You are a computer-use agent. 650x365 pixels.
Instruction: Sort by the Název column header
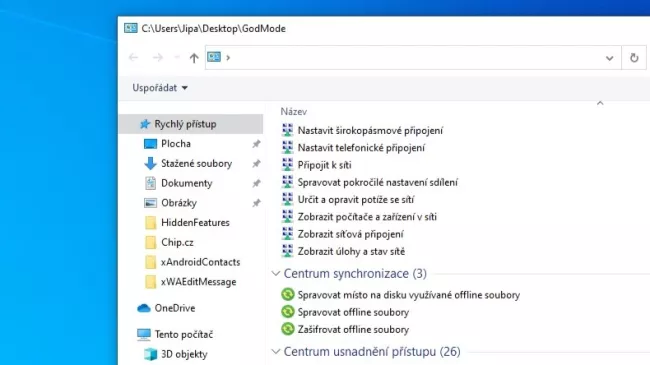click(293, 112)
